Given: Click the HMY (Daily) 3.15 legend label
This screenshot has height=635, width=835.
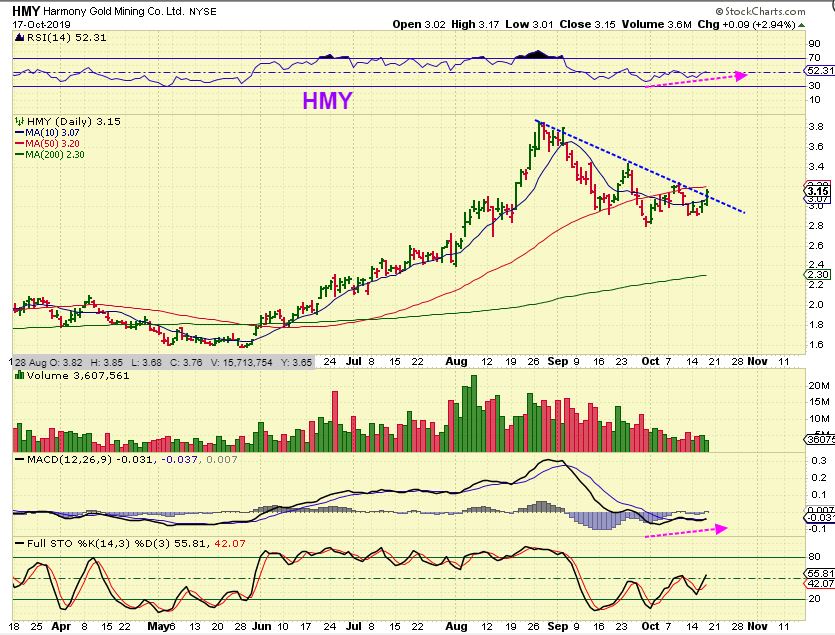Looking at the screenshot, I should click(73, 121).
